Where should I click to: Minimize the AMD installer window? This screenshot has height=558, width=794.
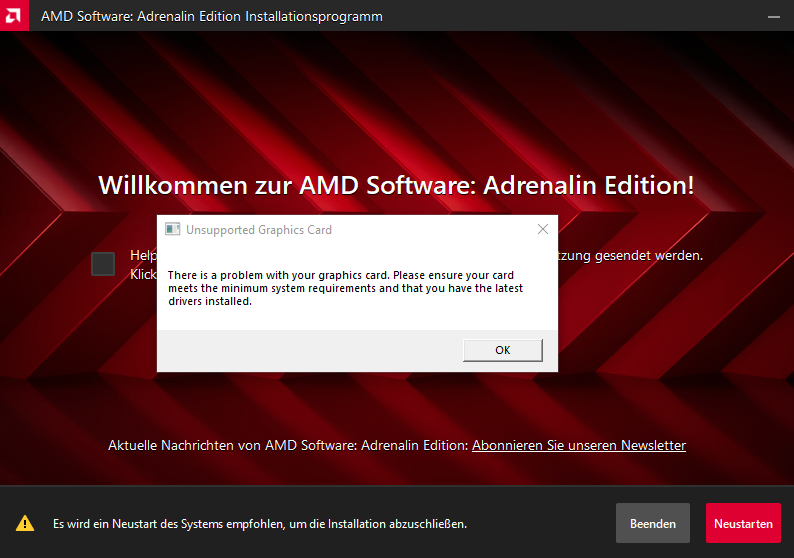(773, 17)
